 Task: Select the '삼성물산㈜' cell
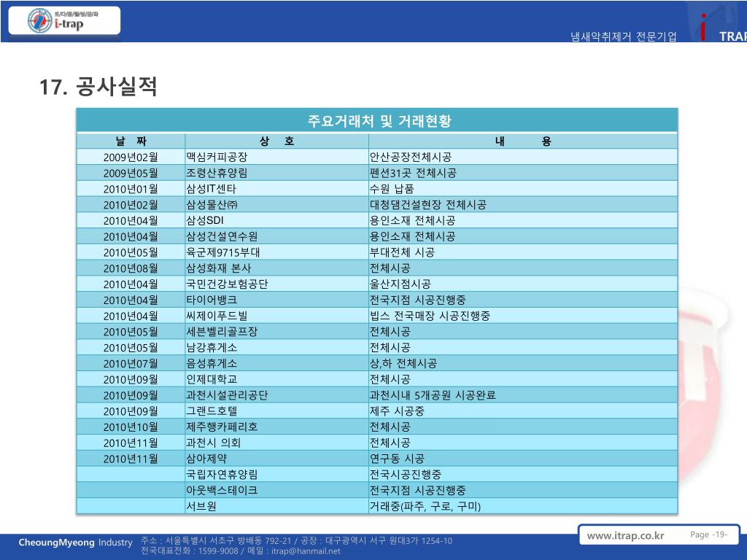(276, 204)
